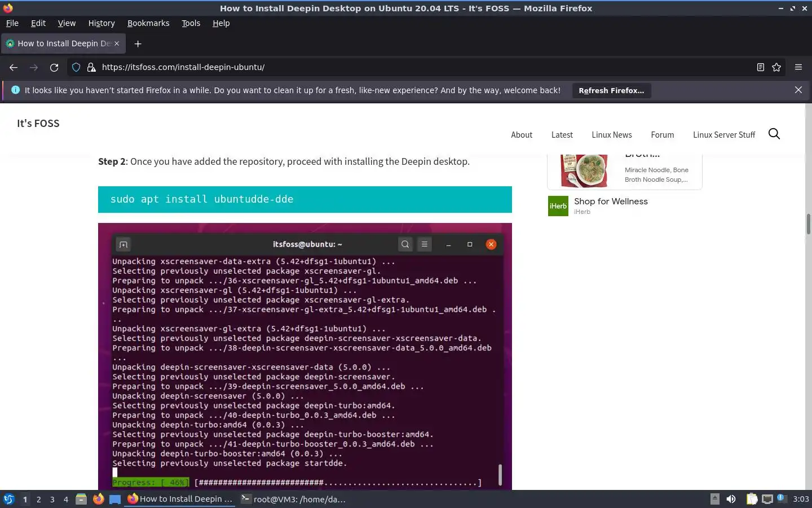Select the 'How to Install Deepin' browser tab

point(63,43)
